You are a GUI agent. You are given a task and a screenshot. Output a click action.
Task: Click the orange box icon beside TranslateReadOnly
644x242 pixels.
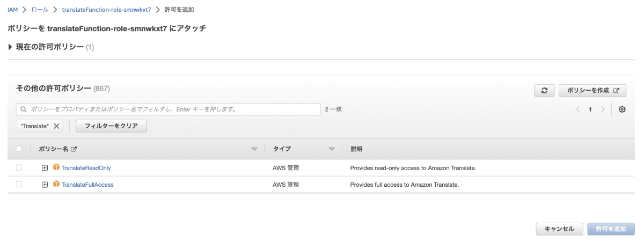pos(56,167)
